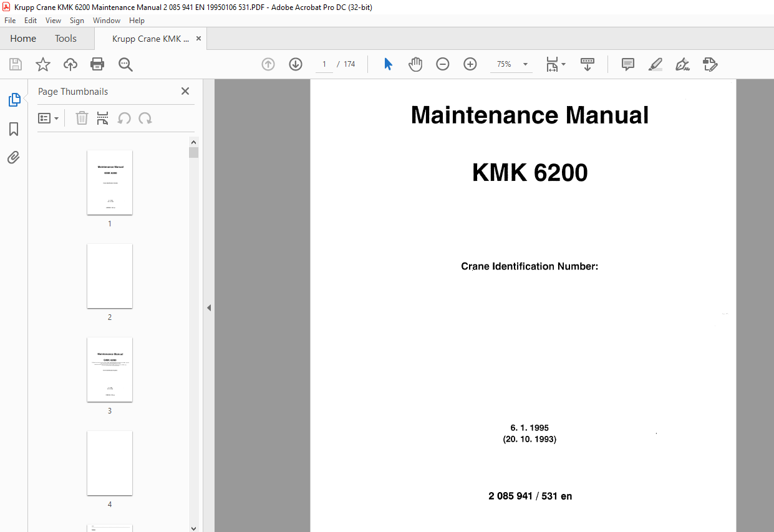Click the 'Maintenance Manual' heading text
This screenshot has height=532, width=774.
pyautogui.click(x=530, y=115)
